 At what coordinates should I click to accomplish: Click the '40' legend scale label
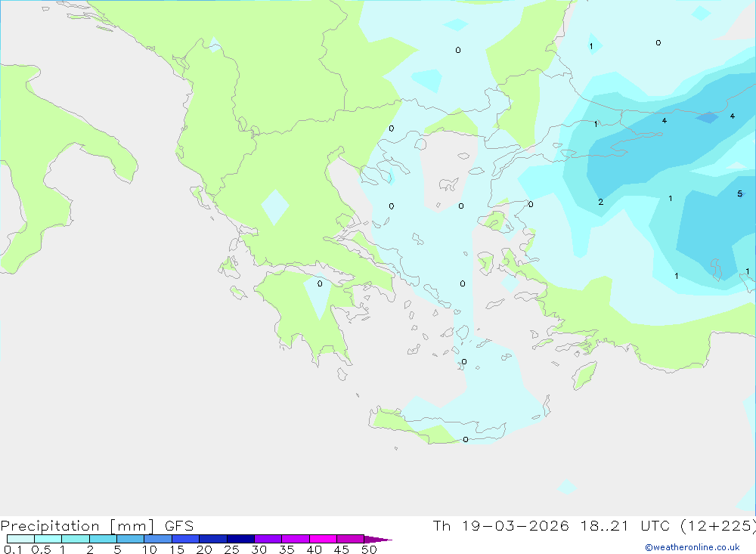(314, 549)
